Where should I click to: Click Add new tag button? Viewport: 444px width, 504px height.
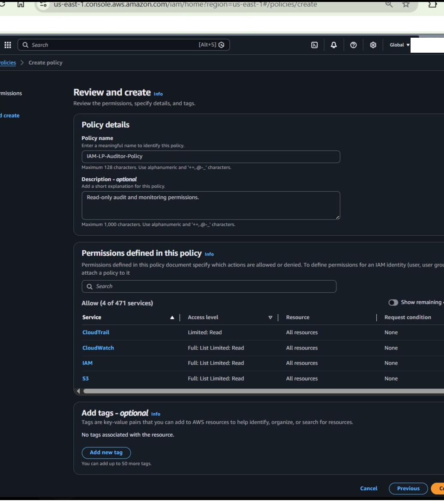click(106, 453)
